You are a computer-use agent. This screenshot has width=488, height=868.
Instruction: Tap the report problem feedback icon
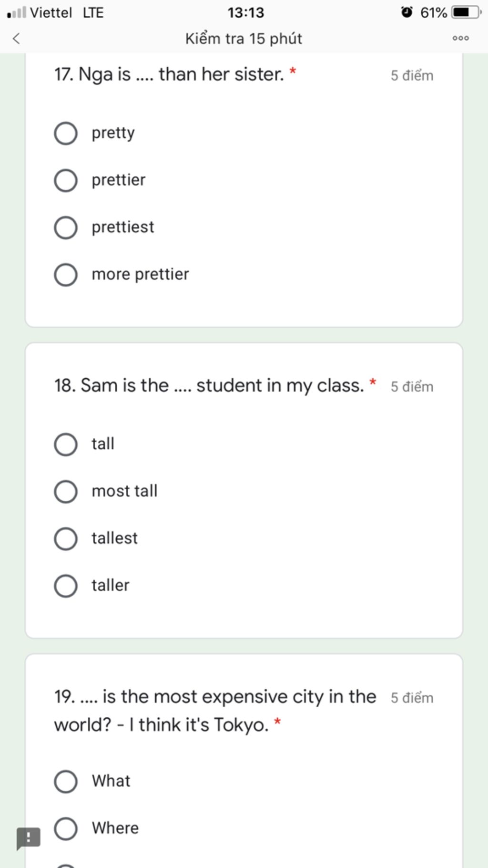coord(28,838)
